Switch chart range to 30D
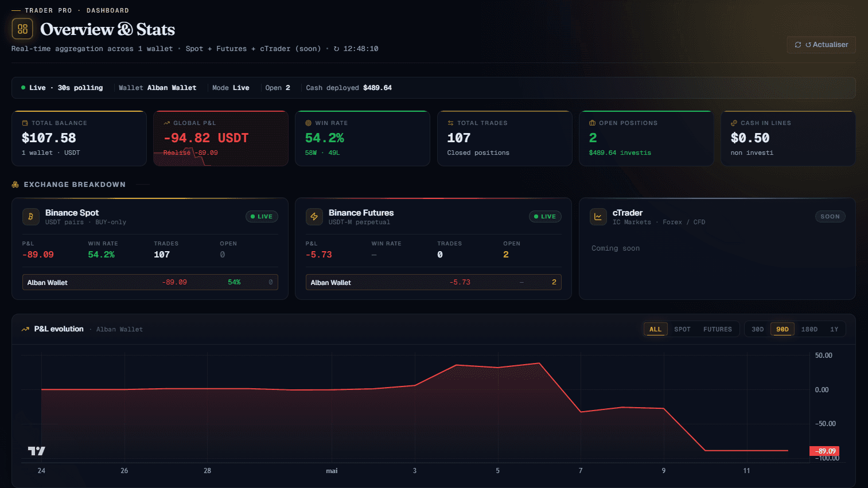This screenshot has width=868, height=488. 758,329
